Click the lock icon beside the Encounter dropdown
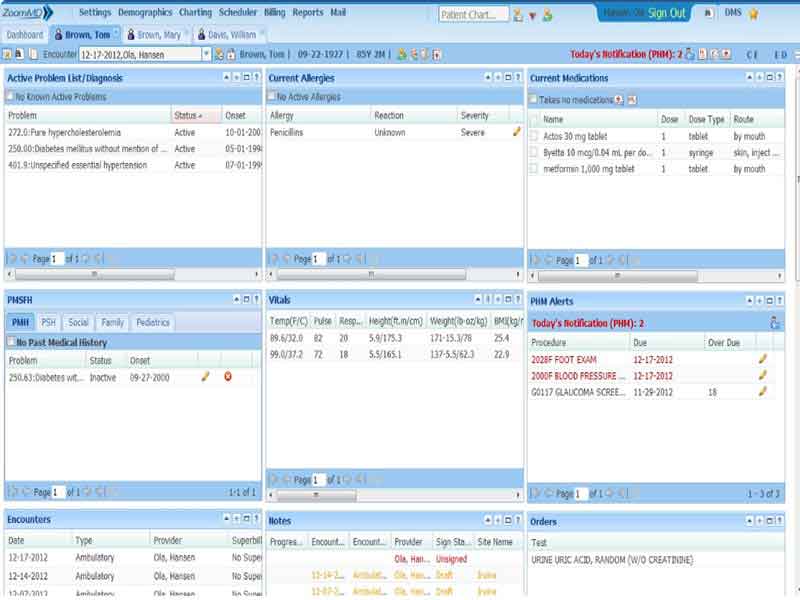 (231, 54)
